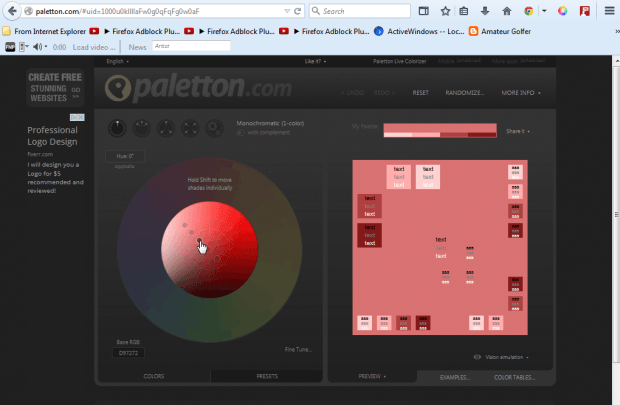Click the RESET menu item
620x405 pixels.
(x=420, y=93)
